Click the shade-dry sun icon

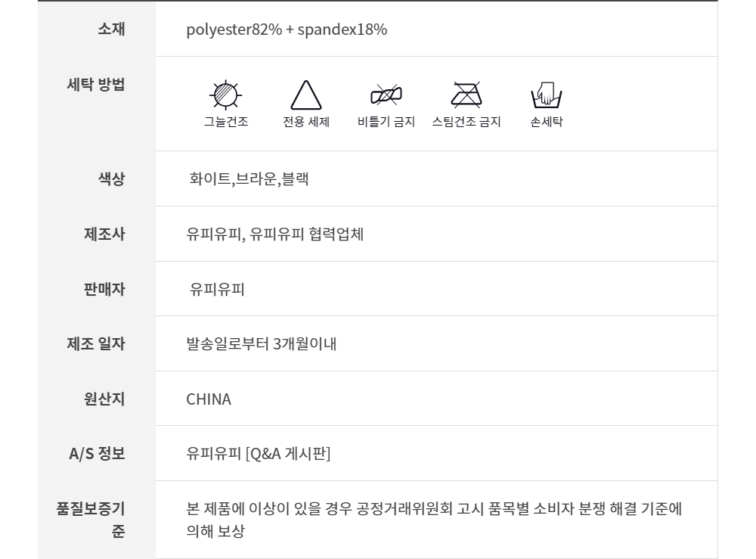225,95
